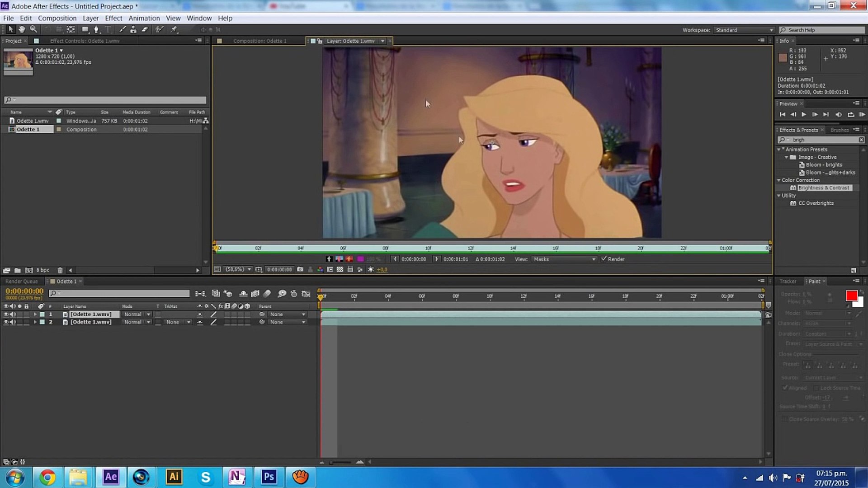Screen dimensions: 868x488
Task: Select the Hand tool
Action: coord(22,29)
